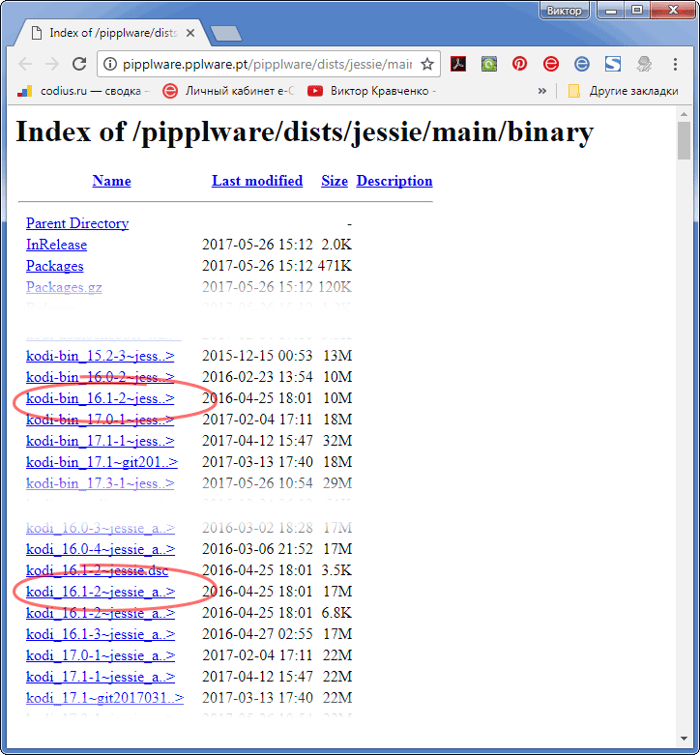This screenshot has width=700, height=755.
Task: Open the Виктор profile switcher button
Action: pyautogui.click(x=564, y=11)
